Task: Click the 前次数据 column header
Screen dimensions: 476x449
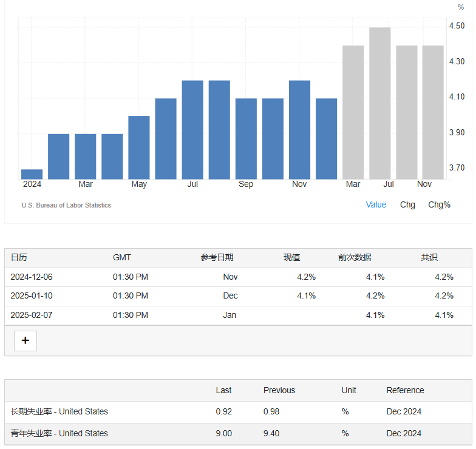Action: point(355,257)
